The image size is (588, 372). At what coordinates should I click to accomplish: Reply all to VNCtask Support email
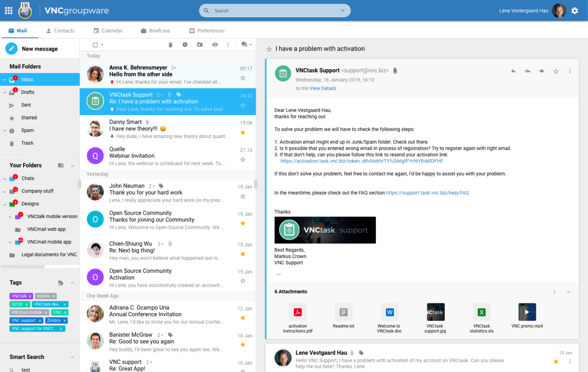[x=528, y=71]
